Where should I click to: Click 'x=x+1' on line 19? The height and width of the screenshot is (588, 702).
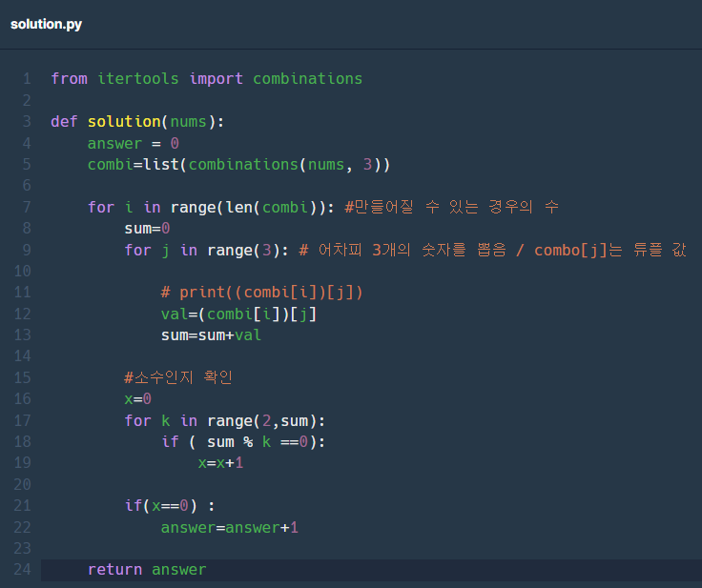coord(220,463)
